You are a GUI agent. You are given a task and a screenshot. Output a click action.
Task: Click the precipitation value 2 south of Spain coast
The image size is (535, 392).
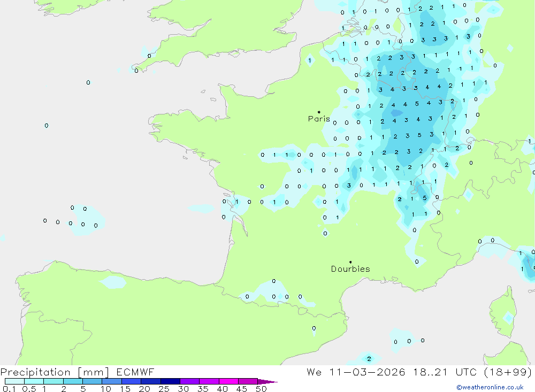(369, 359)
